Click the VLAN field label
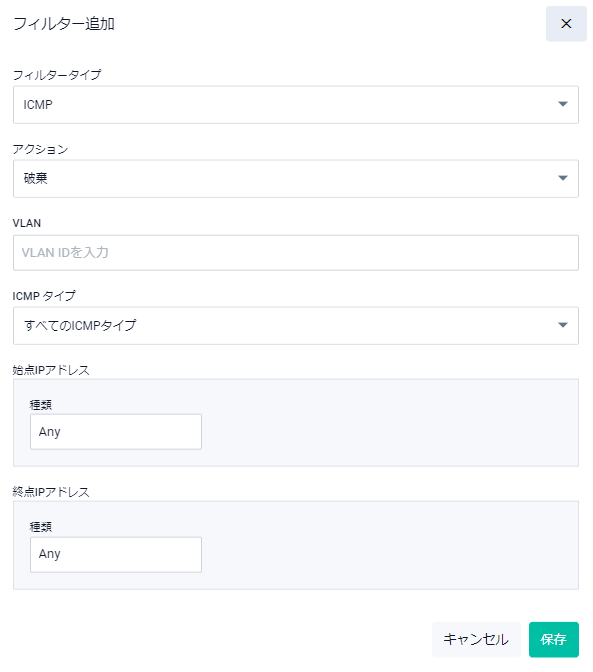 (27, 223)
